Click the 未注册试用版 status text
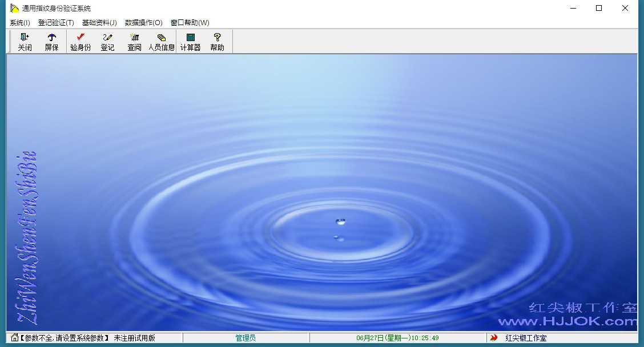 [134, 338]
